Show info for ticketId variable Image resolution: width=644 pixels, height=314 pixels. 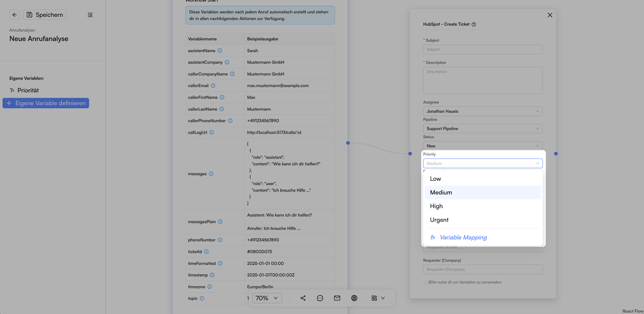tap(206, 252)
